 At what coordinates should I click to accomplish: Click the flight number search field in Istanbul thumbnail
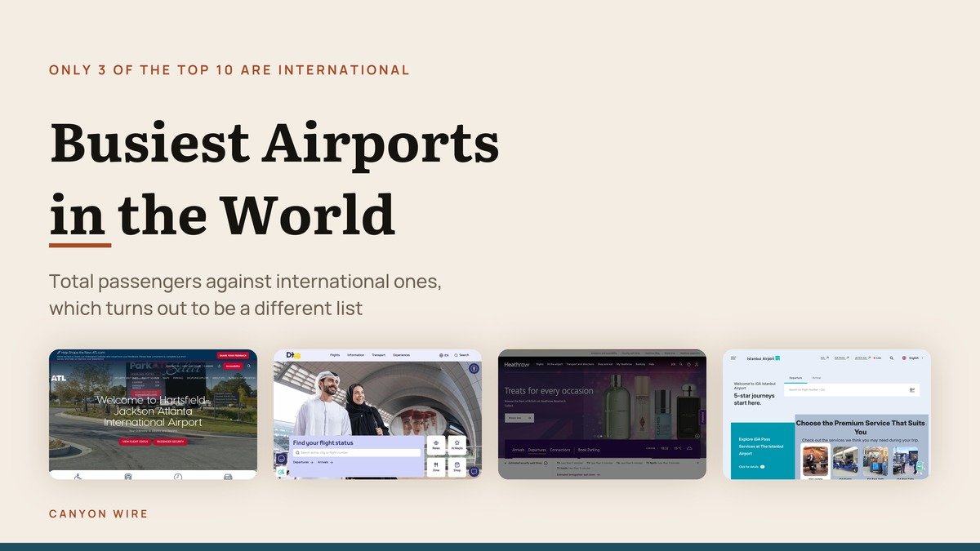pyautogui.click(x=852, y=390)
